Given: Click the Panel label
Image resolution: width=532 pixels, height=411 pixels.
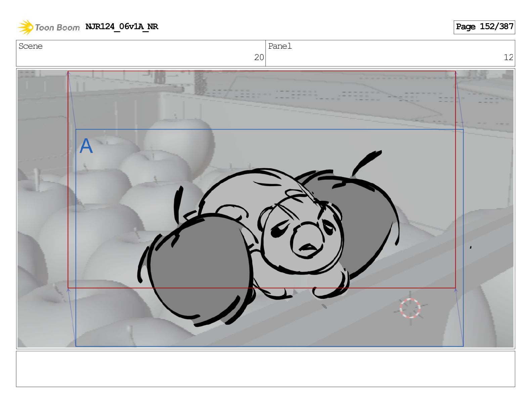Looking at the screenshot, I should tap(280, 46).
